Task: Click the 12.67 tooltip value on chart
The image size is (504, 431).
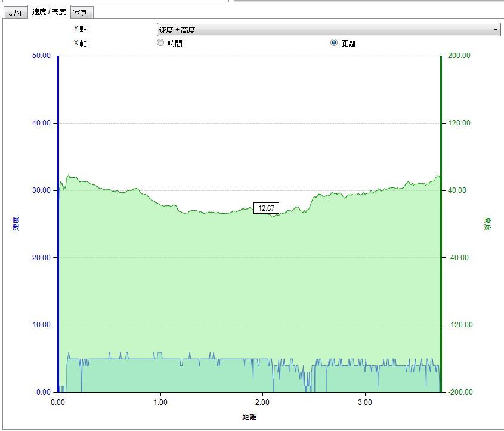Action: (266, 208)
